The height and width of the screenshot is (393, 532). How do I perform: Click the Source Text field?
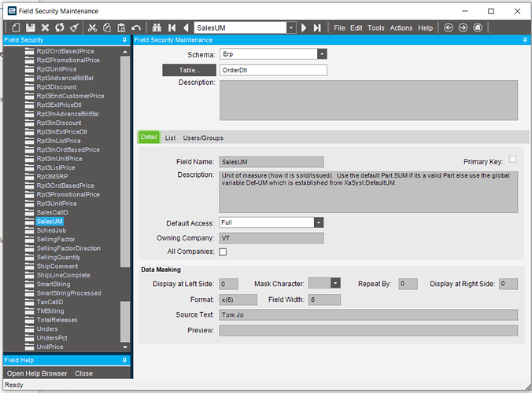368,314
